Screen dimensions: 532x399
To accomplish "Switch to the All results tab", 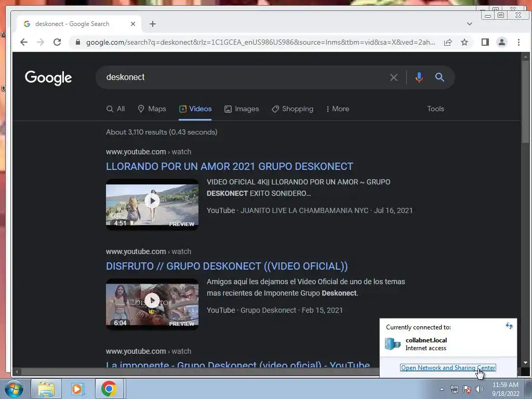I will click(x=116, y=109).
